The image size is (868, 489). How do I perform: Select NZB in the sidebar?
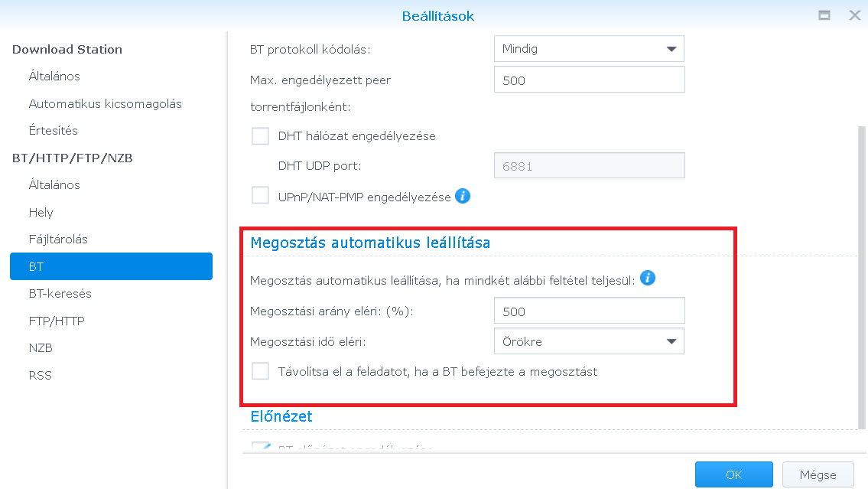point(41,348)
